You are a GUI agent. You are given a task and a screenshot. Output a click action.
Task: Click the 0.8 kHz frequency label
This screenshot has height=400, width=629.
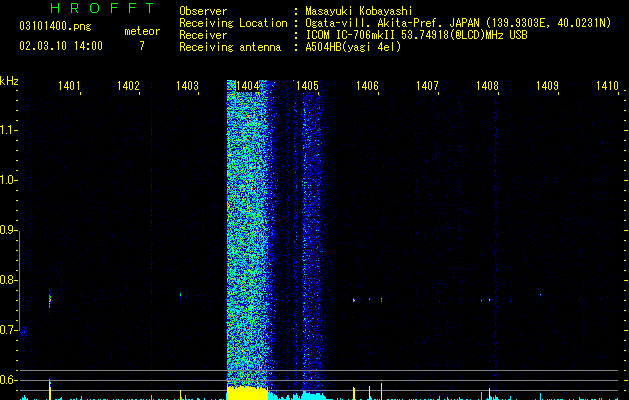click(8, 280)
